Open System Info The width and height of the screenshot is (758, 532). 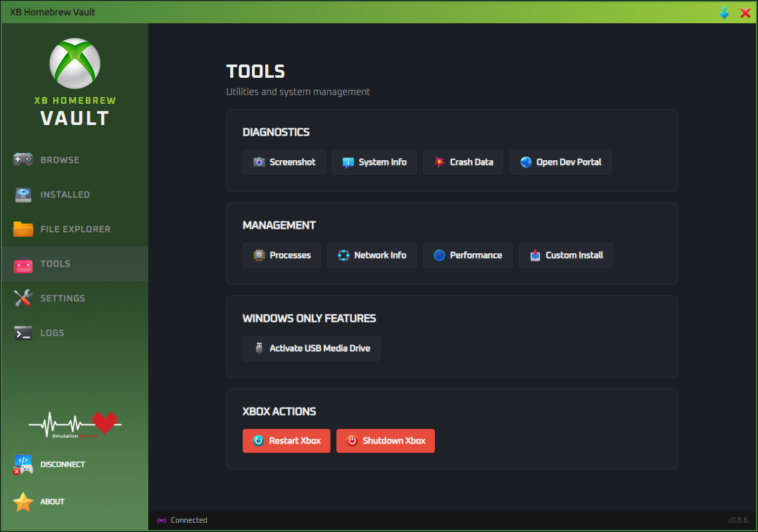coord(374,162)
